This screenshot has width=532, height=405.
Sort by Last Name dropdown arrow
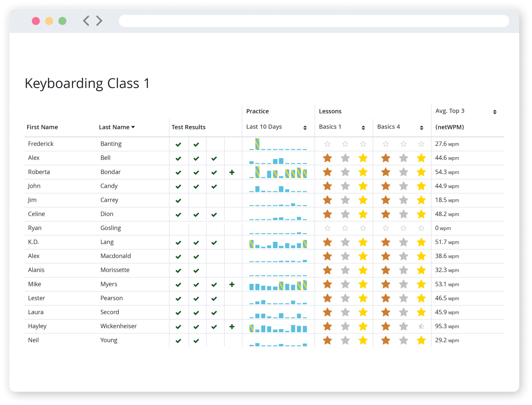click(133, 127)
